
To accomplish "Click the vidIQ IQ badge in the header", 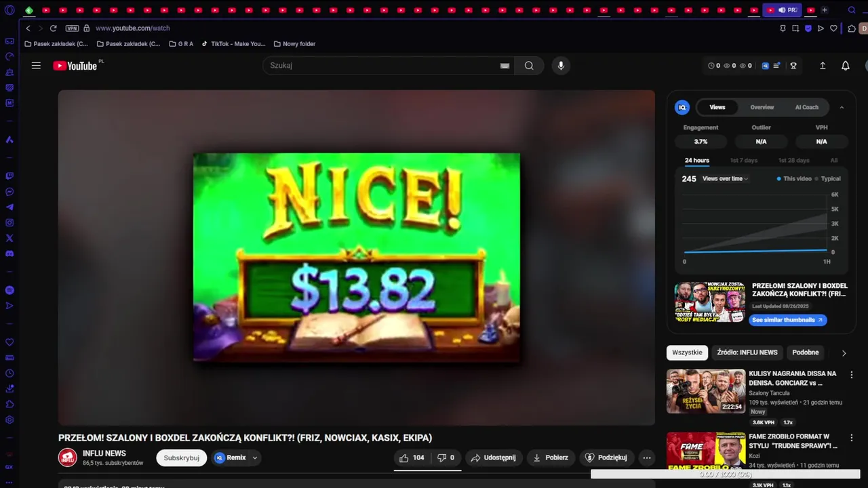I will click(766, 66).
